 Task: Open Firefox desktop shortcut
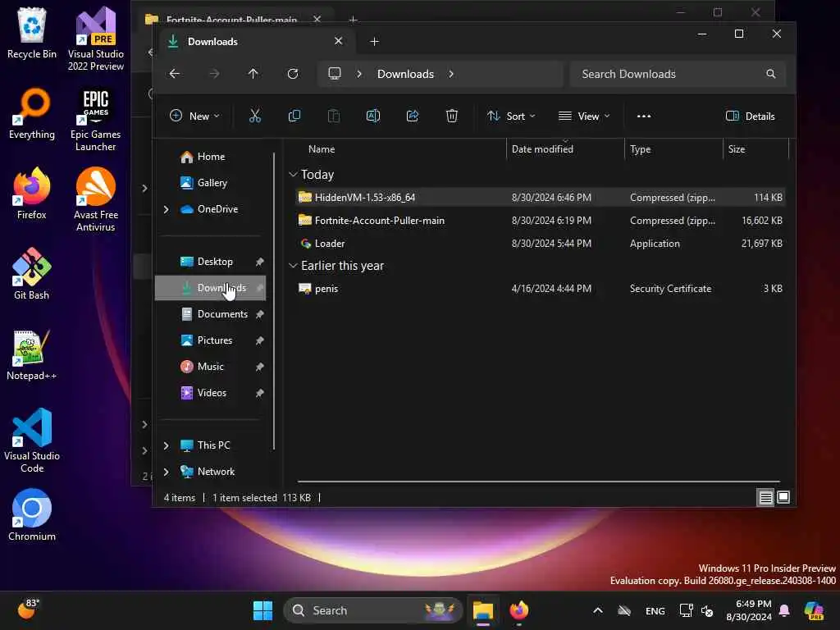[32, 194]
